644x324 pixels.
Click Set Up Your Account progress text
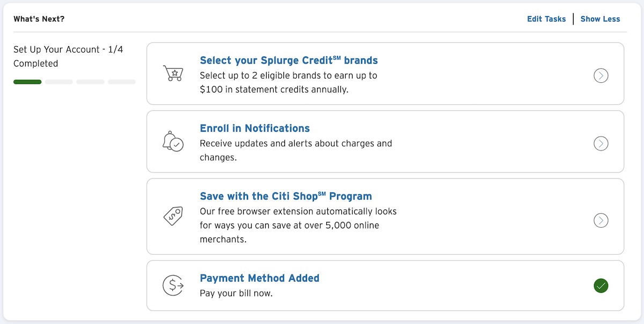[68, 56]
